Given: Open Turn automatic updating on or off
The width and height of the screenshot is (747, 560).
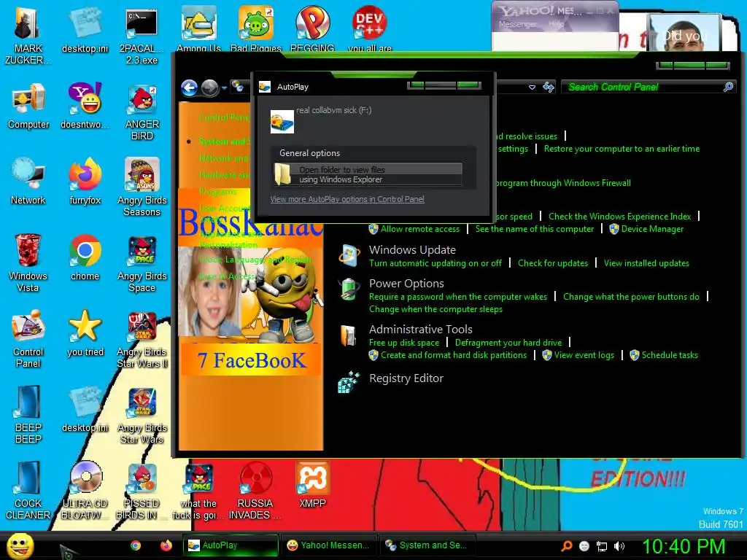Looking at the screenshot, I should (436, 262).
